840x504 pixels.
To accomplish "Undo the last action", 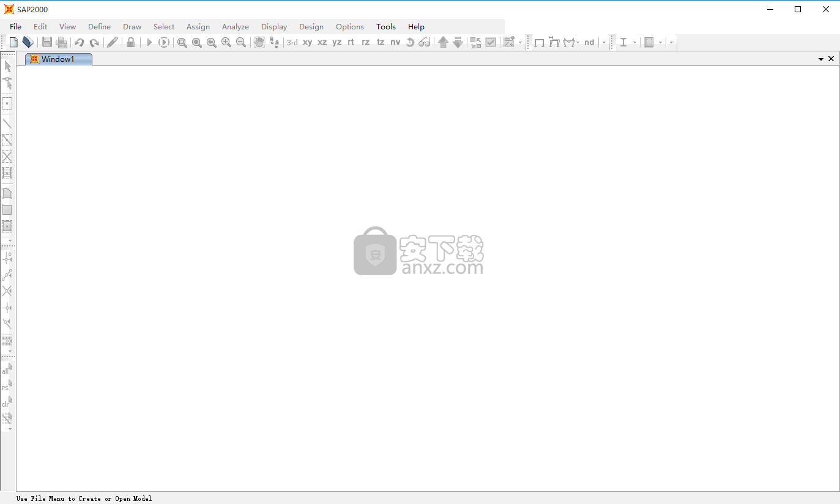I will (79, 42).
